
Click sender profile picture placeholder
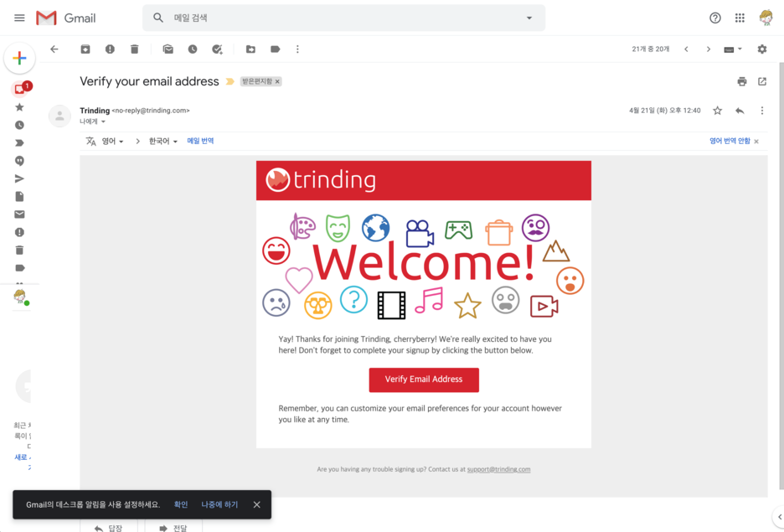click(59, 116)
